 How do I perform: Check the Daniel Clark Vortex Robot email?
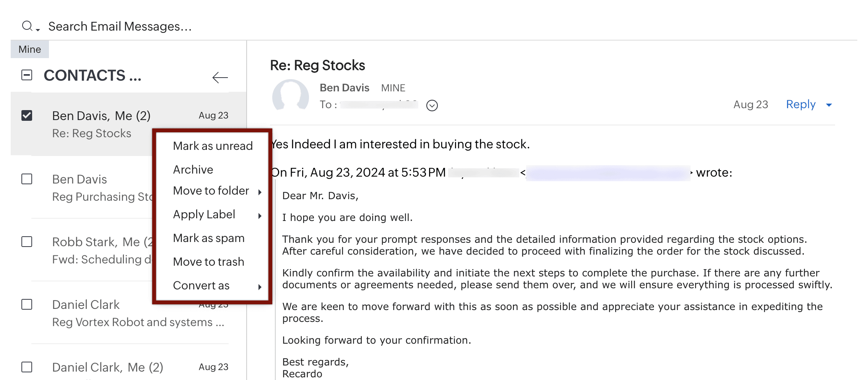[x=27, y=304]
